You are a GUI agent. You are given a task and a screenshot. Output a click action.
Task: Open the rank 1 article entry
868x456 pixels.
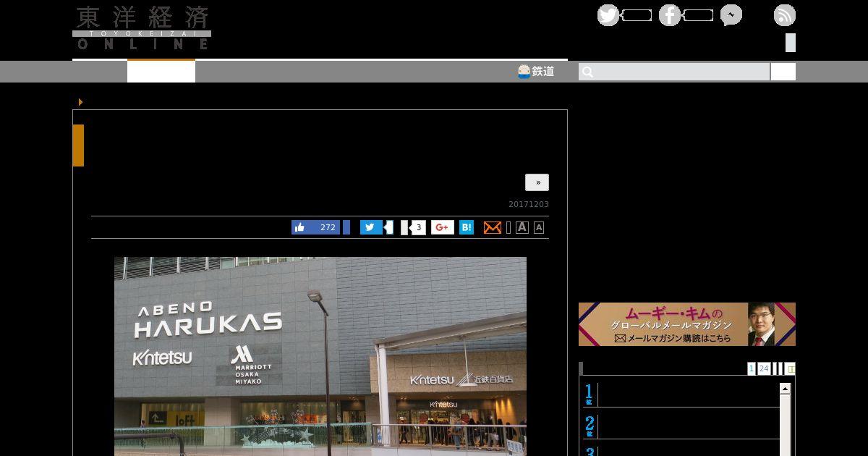click(x=681, y=394)
